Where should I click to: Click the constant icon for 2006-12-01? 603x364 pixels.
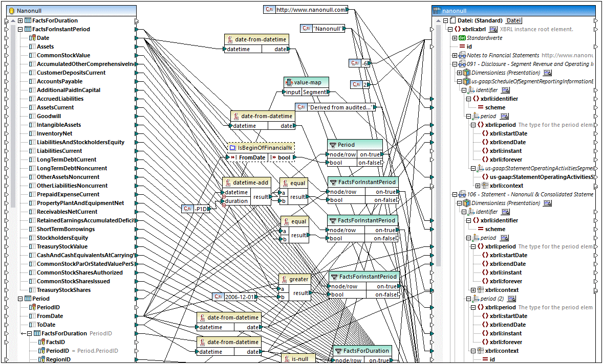click(x=218, y=297)
